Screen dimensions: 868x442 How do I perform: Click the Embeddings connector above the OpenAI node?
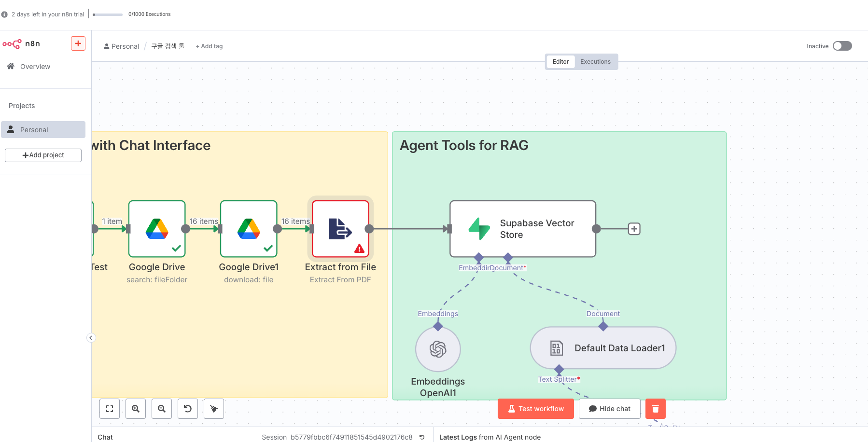[438, 327]
